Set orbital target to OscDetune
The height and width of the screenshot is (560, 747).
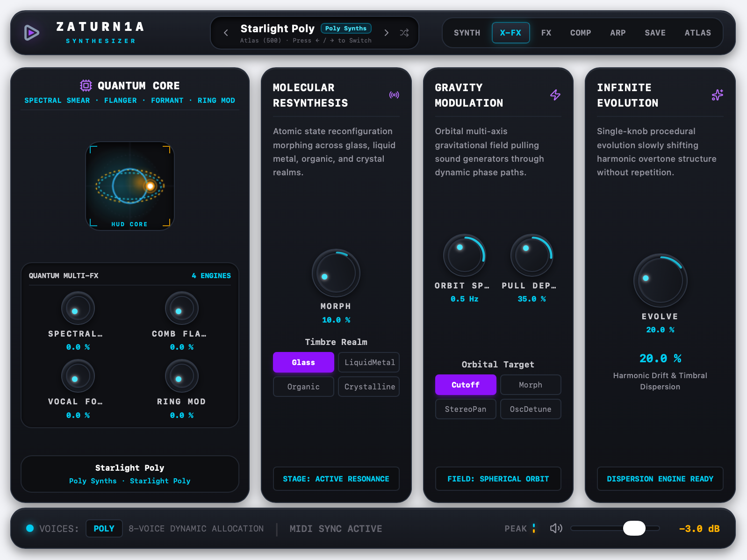[x=531, y=409]
